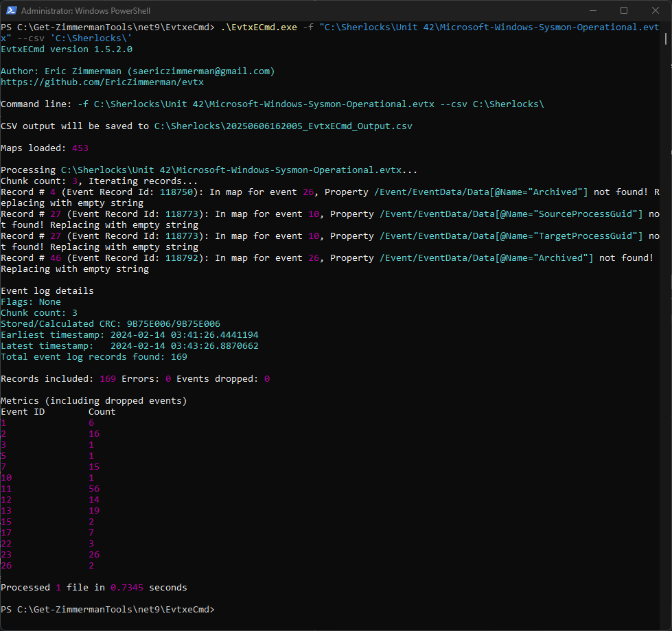Click Event Record Id 118792
672x631 pixels.
182,257
